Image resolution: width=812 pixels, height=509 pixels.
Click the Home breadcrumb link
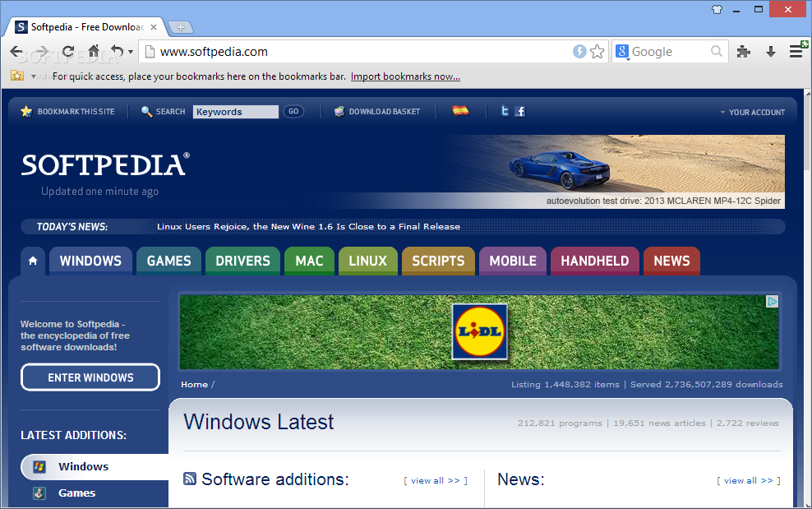[x=194, y=385]
